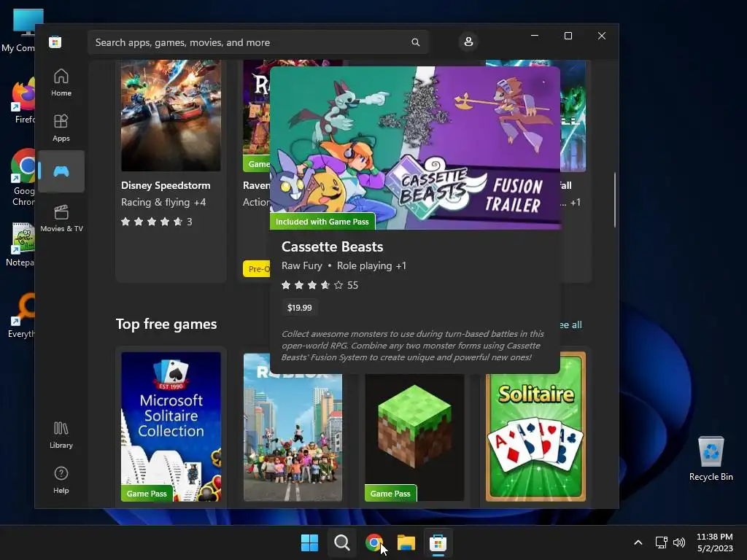Click Microsoft Store taskbar icon
This screenshot has height=560, width=747.
pos(438,542)
